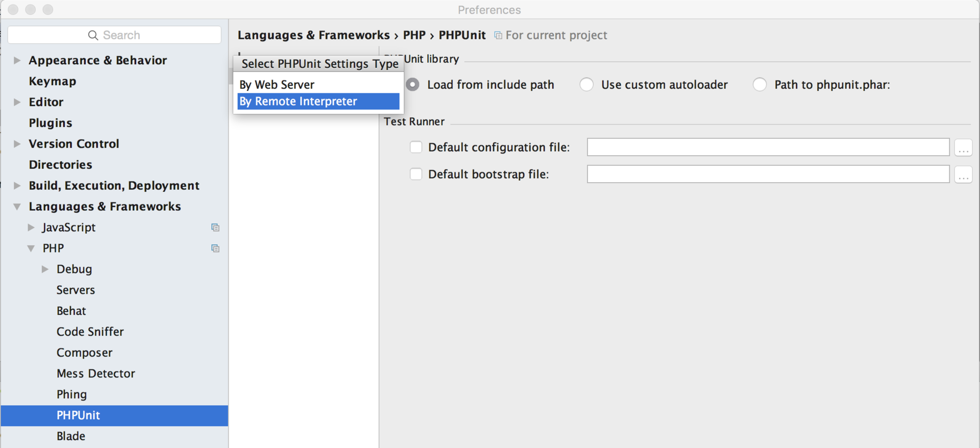Click project-level icon beside PHP
Viewport: 980px width, 448px height.
click(215, 248)
